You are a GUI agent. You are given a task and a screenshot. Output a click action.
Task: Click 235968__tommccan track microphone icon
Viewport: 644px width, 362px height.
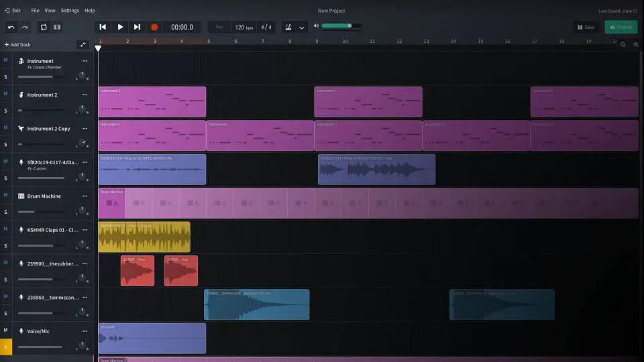coord(21,297)
